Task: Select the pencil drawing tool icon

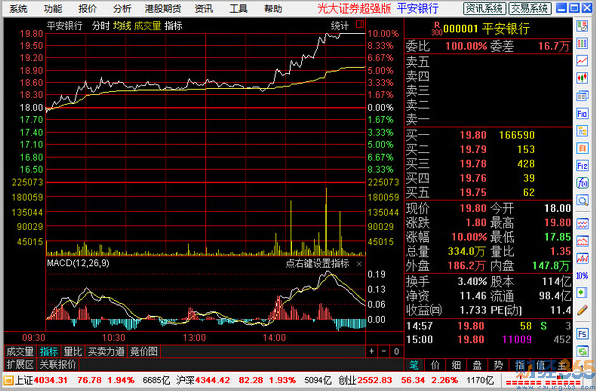Action: [x=582, y=310]
